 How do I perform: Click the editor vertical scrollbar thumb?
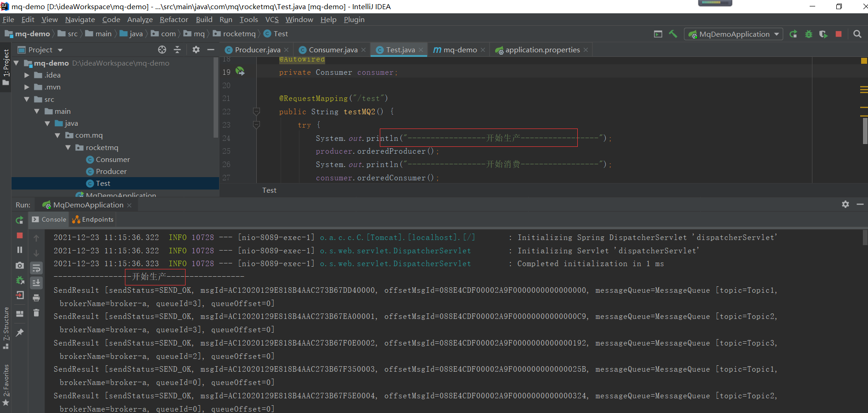tap(865, 131)
